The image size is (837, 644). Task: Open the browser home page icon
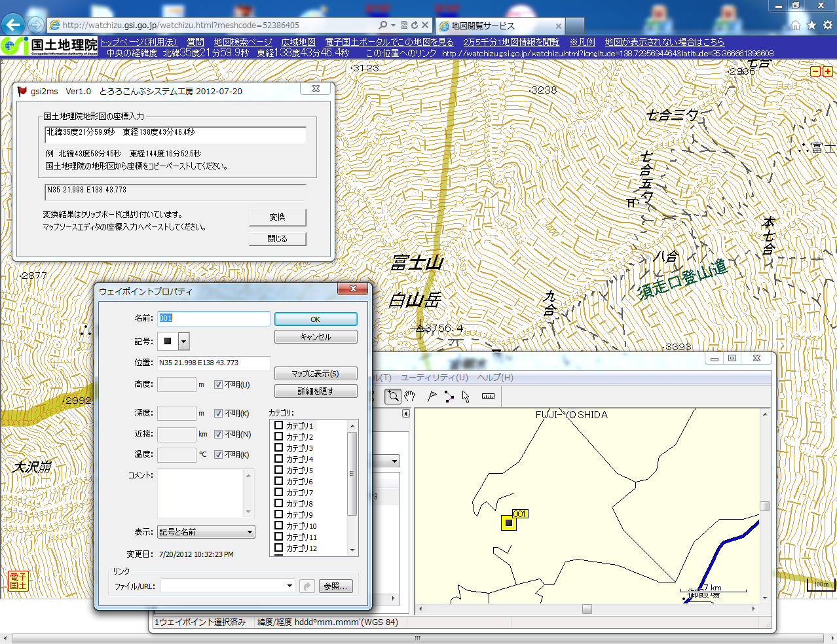(x=795, y=25)
